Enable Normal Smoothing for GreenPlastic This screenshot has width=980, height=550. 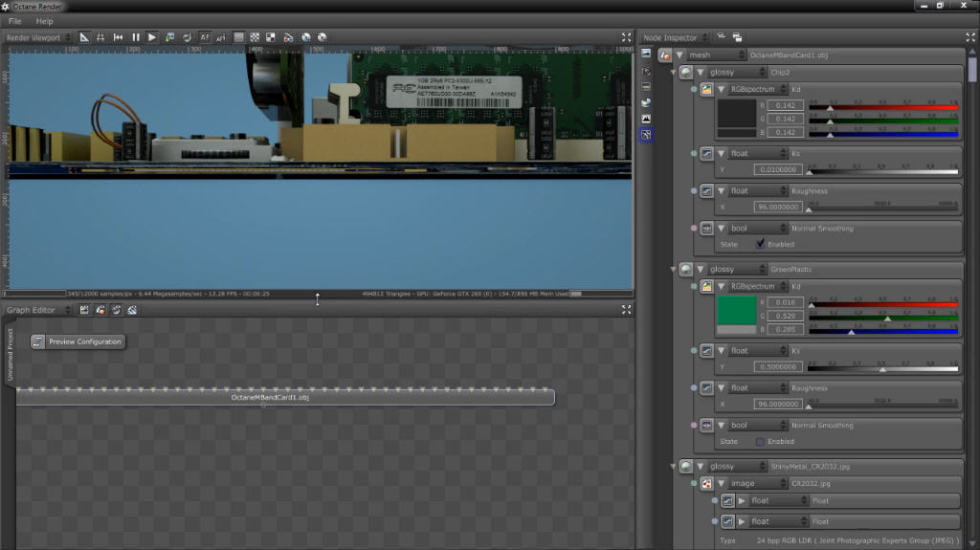click(761, 442)
